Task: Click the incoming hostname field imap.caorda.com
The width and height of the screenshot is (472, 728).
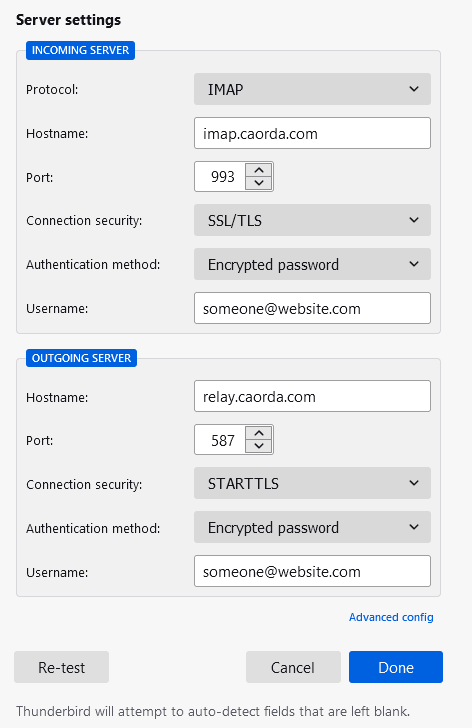Action: pyautogui.click(x=312, y=133)
